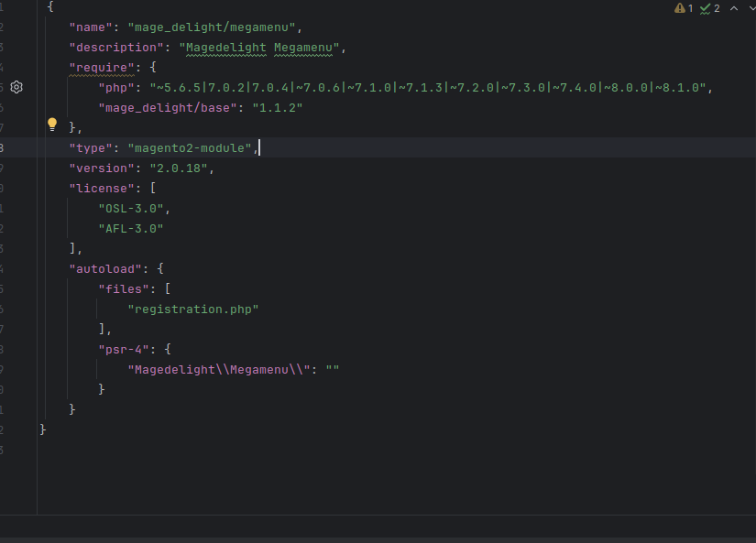Place cursor in "magento2-module" value
Viewport: 756px width, 543px height.
pyautogui.click(x=192, y=147)
